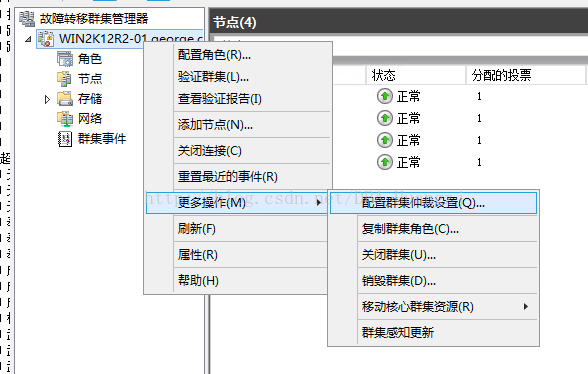Open the 更多操作(M) submenu arrow
The width and height of the screenshot is (588, 374).
[x=319, y=203]
